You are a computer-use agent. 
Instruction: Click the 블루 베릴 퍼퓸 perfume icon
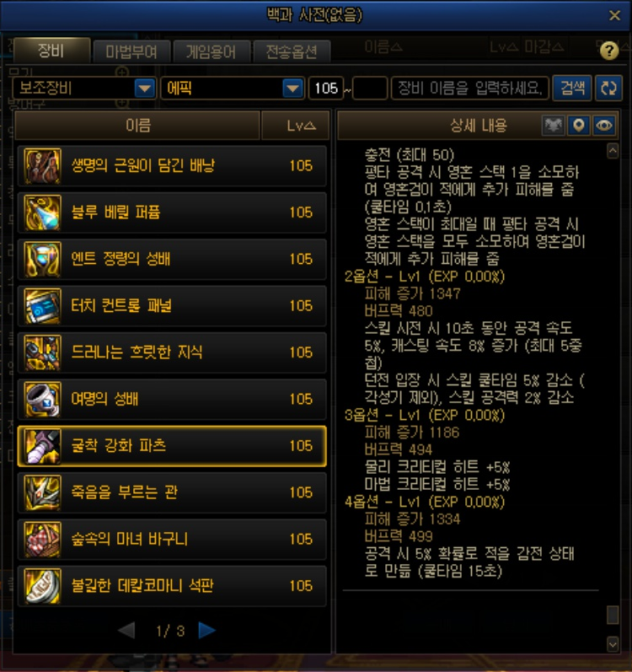[42, 212]
